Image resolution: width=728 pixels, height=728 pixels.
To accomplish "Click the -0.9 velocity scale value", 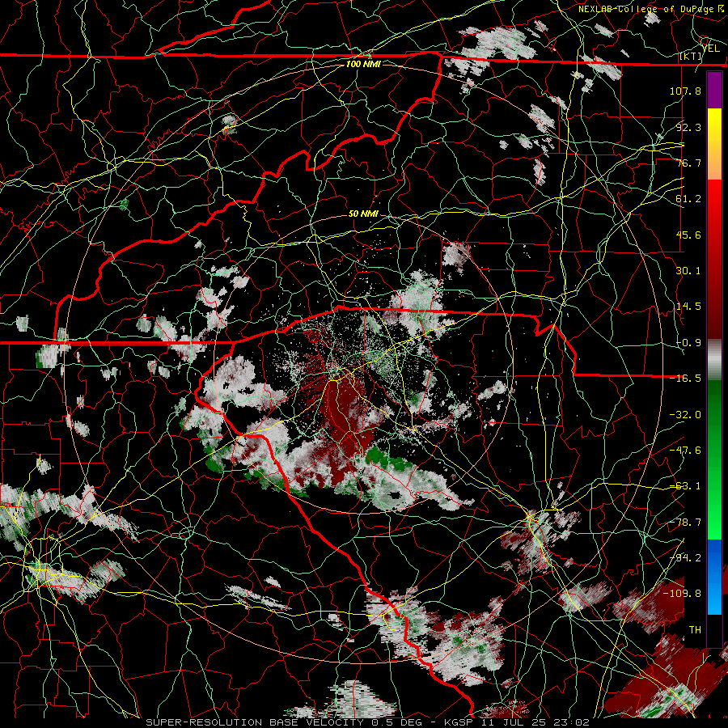I will 688,343.
